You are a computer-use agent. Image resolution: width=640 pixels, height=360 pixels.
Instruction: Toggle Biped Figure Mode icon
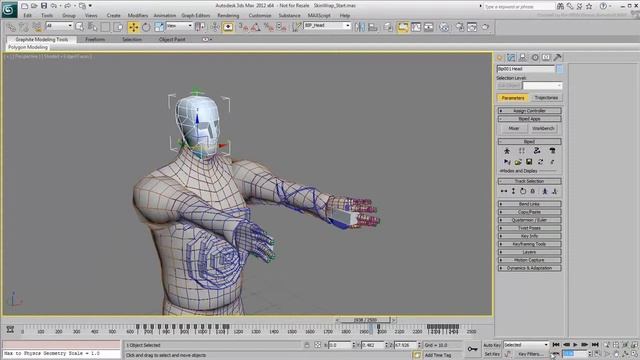507,151
